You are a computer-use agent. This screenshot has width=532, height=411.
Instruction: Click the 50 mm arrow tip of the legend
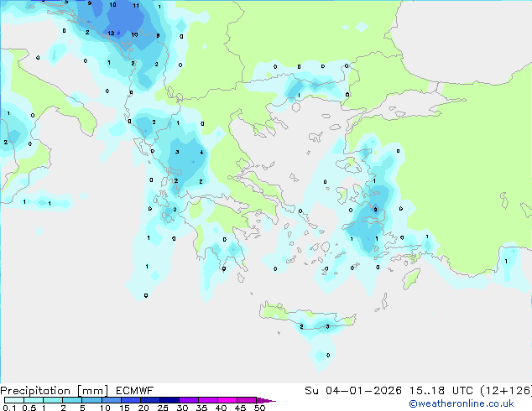pyautogui.click(x=266, y=400)
